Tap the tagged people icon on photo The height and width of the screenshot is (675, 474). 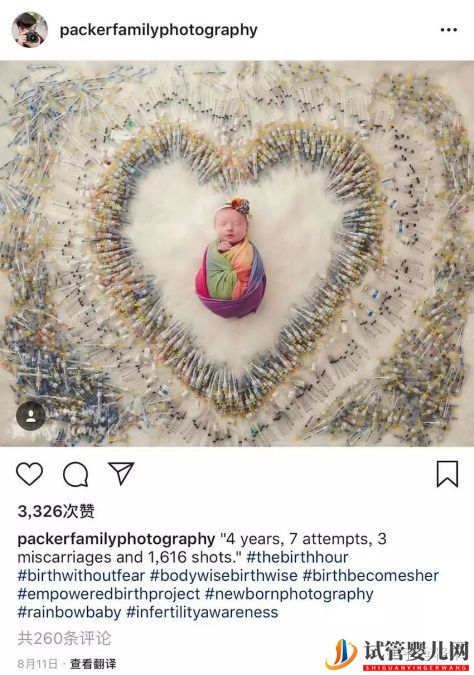(31, 416)
